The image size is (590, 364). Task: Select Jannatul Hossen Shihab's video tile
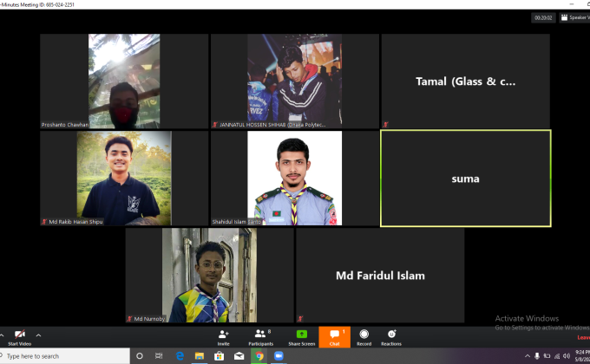pos(295,81)
